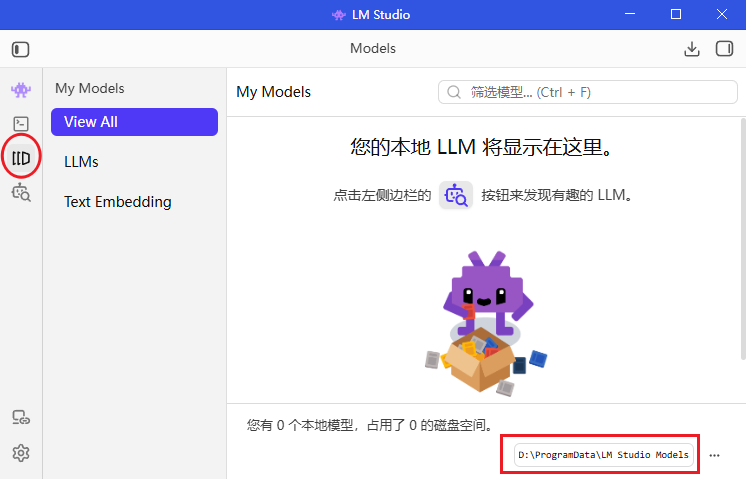Open the downloads icon in header
The width and height of the screenshot is (746, 479).
coord(692,49)
